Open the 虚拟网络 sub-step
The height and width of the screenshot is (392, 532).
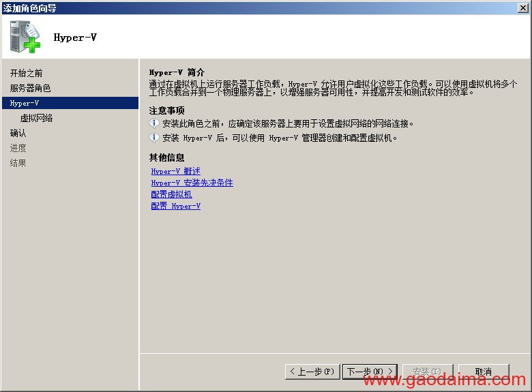click(36, 118)
